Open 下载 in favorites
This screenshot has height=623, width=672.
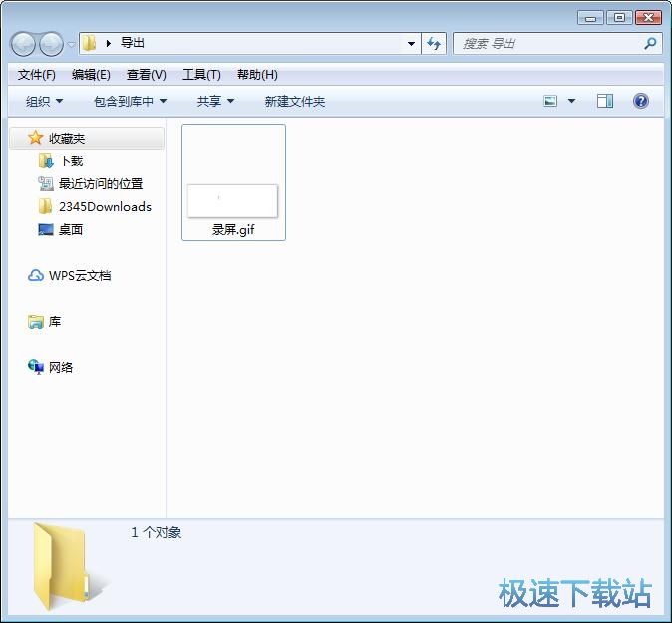pyautogui.click(x=71, y=160)
